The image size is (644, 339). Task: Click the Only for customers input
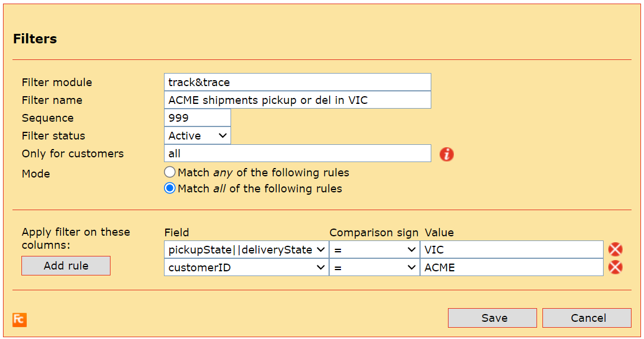pyautogui.click(x=297, y=154)
